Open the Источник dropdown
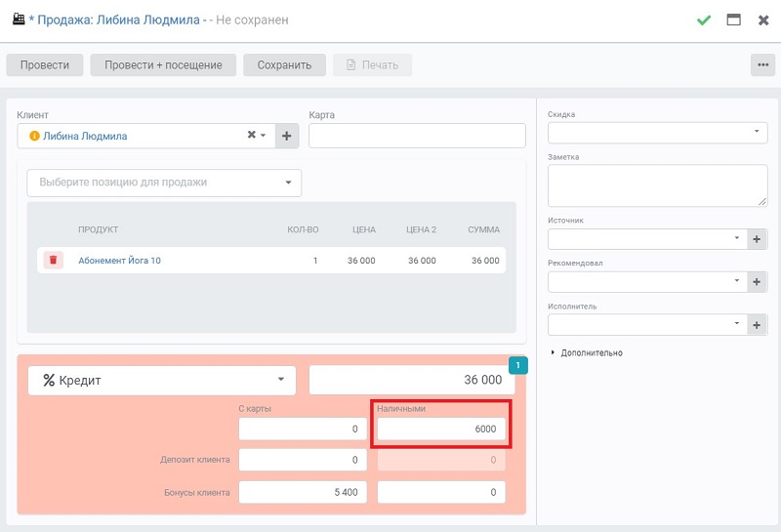781x532 pixels. [647, 239]
